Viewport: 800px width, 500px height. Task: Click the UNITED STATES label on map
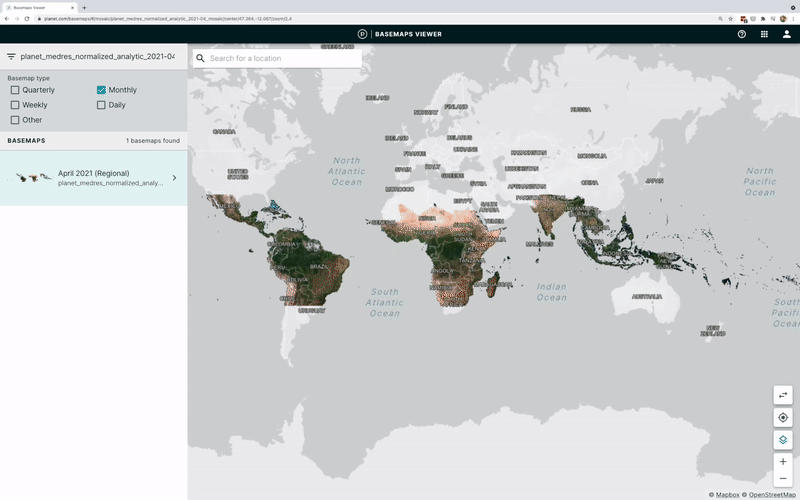(x=238, y=174)
